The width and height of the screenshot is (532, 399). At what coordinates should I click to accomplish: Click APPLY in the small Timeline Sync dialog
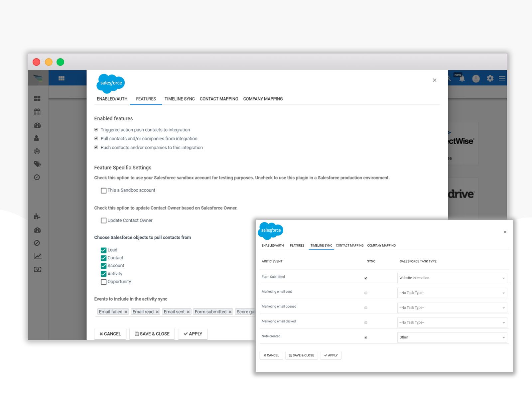point(331,355)
